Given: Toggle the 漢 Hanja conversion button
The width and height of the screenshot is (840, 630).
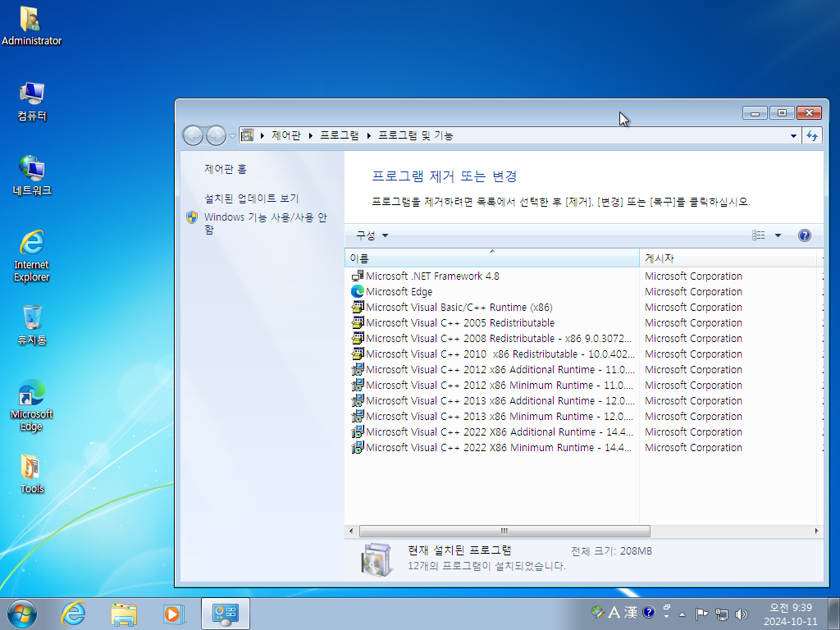Looking at the screenshot, I should click(x=631, y=612).
